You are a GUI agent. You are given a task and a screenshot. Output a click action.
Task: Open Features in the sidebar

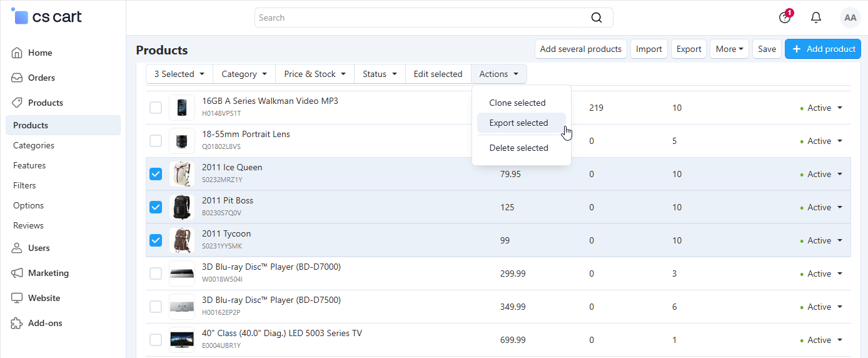click(29, 165)
